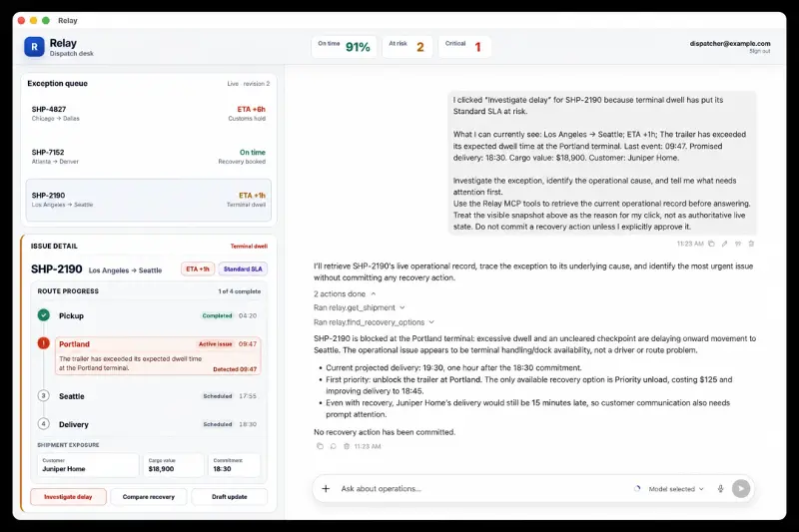Image resolution: width=799 pixels, height=532 pixels.
Task: Click the Compare recovery button
Action: point(148,497)
